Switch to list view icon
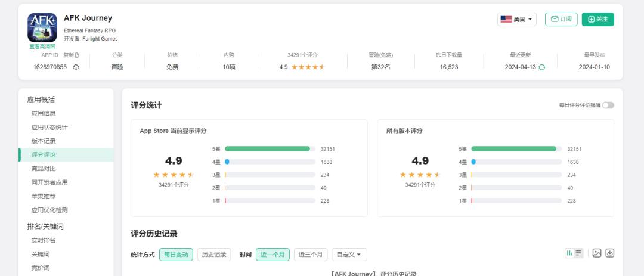This screenshot has width=644, height=276. point(578,253)
